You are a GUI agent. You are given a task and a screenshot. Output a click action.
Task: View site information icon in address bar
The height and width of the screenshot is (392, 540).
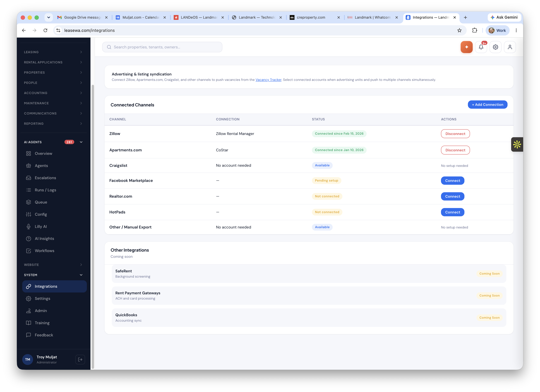58,30
